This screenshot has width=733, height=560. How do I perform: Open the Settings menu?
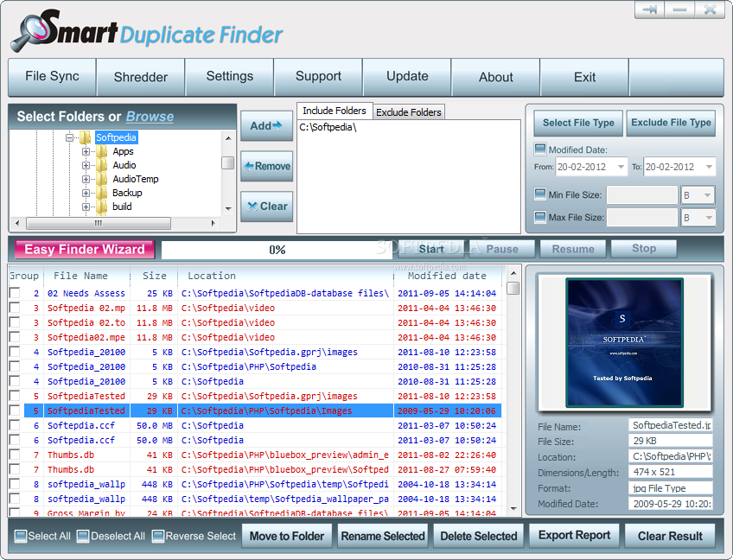click(x=230, y=77)
